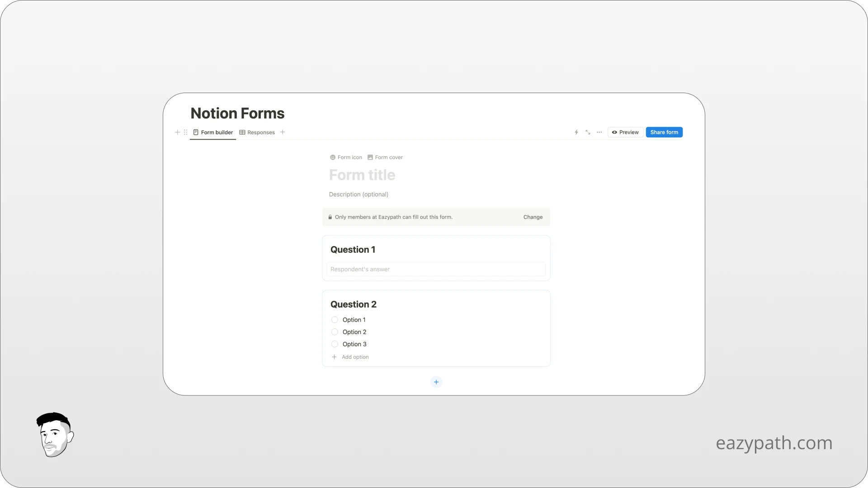Click the Form icon option

coord(346,157)
